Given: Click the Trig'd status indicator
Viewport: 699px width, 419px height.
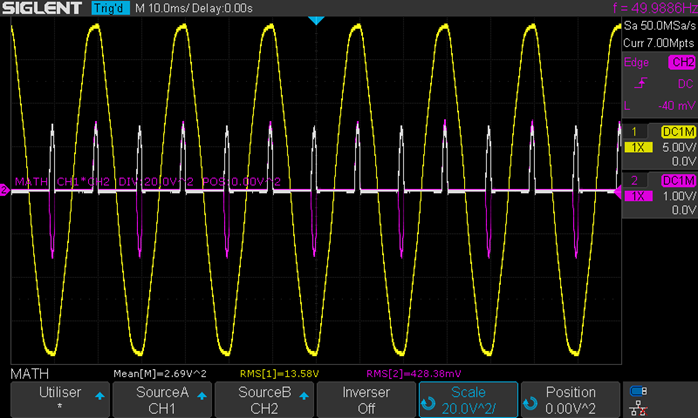Looking at the screenshot, I should (x=110, y=8).
